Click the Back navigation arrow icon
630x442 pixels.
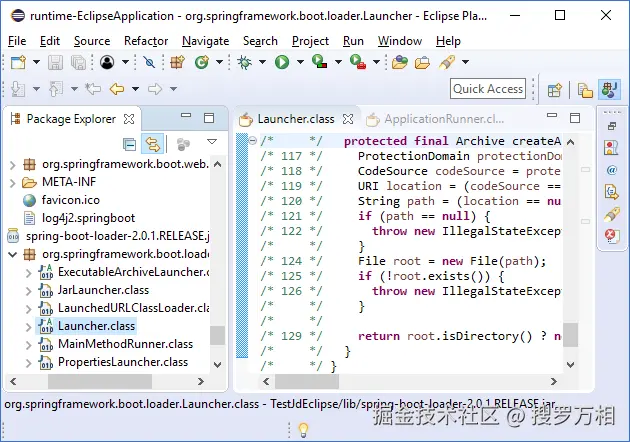[117, 88]
